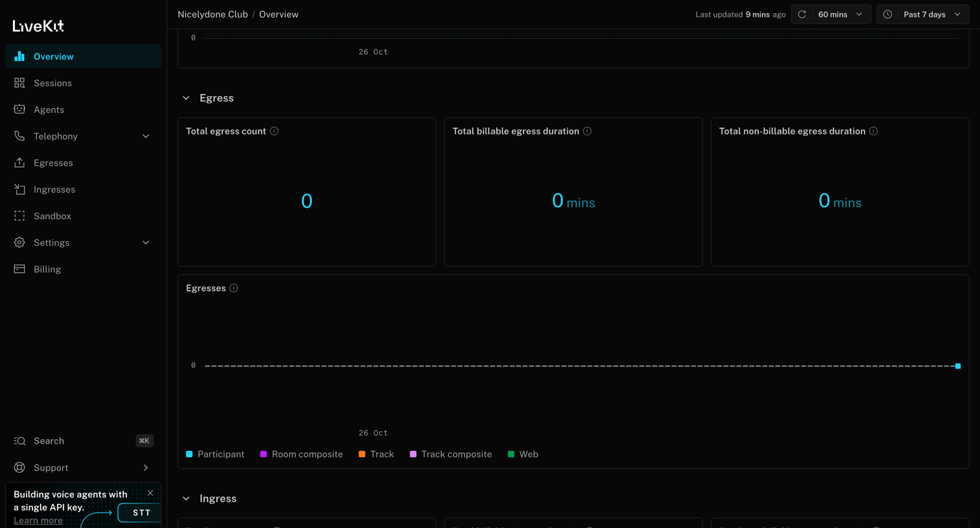The height and width of the screenshot is (528, 980).
Task: Click the Sessions grid icon
Action: click(x=19, y=83)
